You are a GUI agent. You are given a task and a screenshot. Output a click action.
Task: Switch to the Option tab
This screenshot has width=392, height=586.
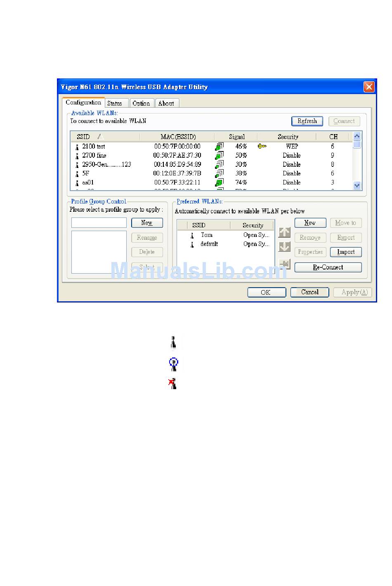pos(142,104)
